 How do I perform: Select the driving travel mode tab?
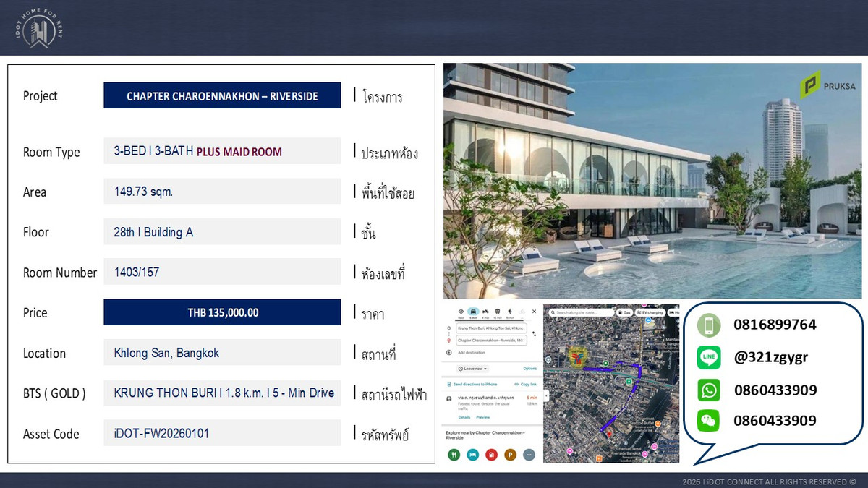(473, 312)
